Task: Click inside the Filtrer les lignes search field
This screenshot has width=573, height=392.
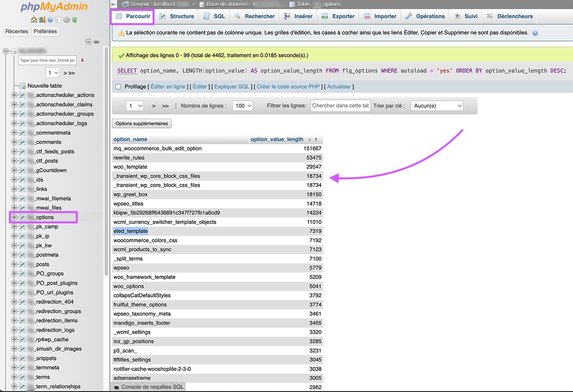Action: coord(340,106)
